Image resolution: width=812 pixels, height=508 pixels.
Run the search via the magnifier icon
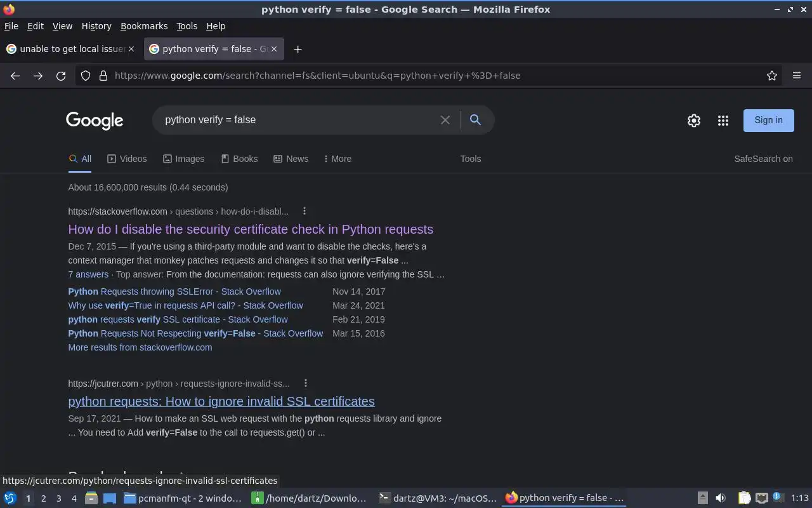(x=475, y=119)
